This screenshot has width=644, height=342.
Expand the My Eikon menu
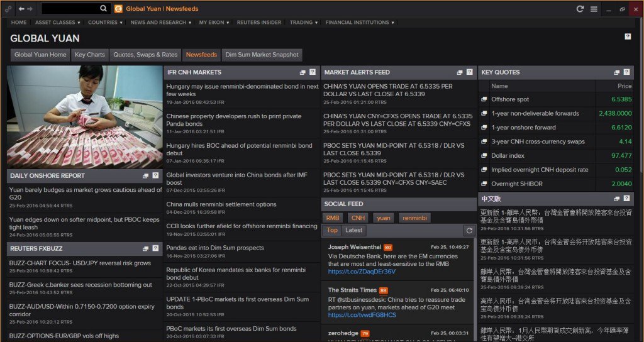click(x=214, y=23)
